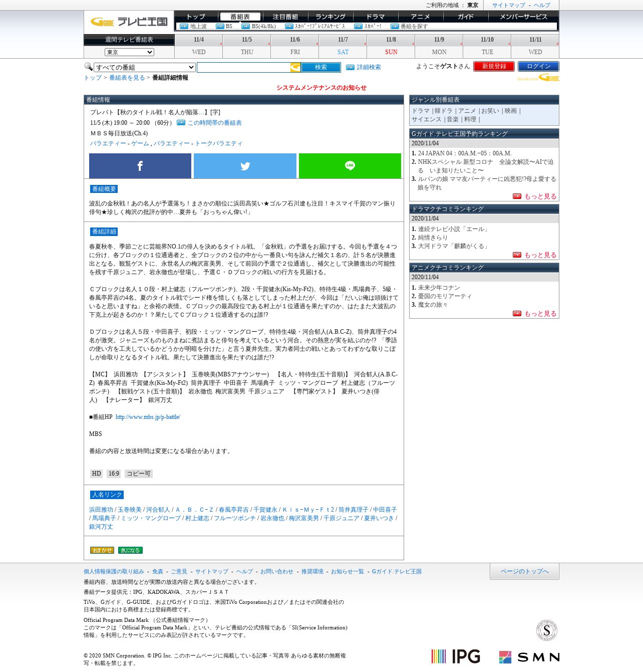Click the 韓ドラ genre link
Viewport: 643px width, 672px height.
click(443, 111)
